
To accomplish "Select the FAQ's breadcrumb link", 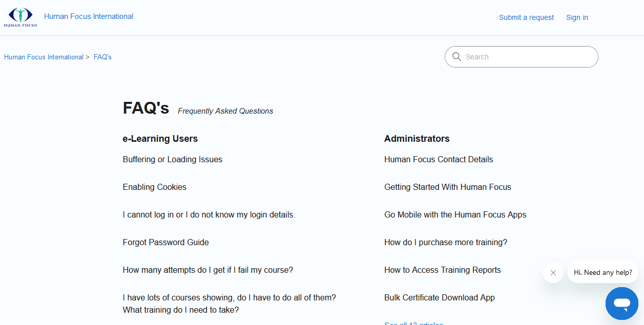I will 102,57.
